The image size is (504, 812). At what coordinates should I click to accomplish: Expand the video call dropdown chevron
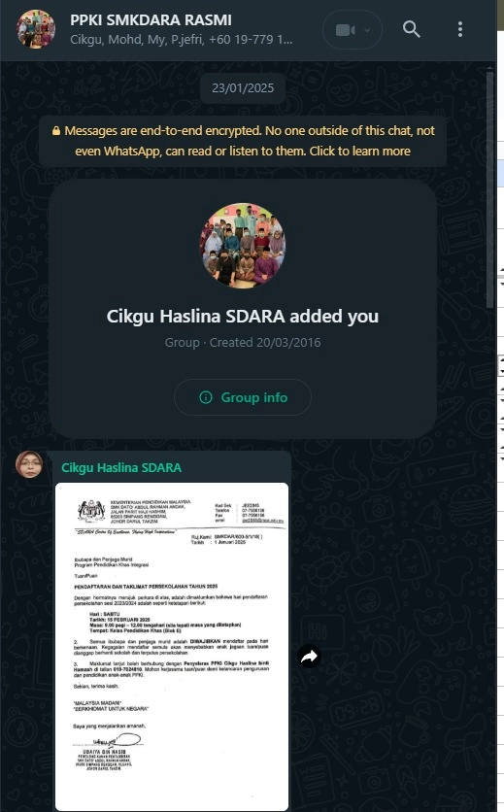tap(367, 30)
